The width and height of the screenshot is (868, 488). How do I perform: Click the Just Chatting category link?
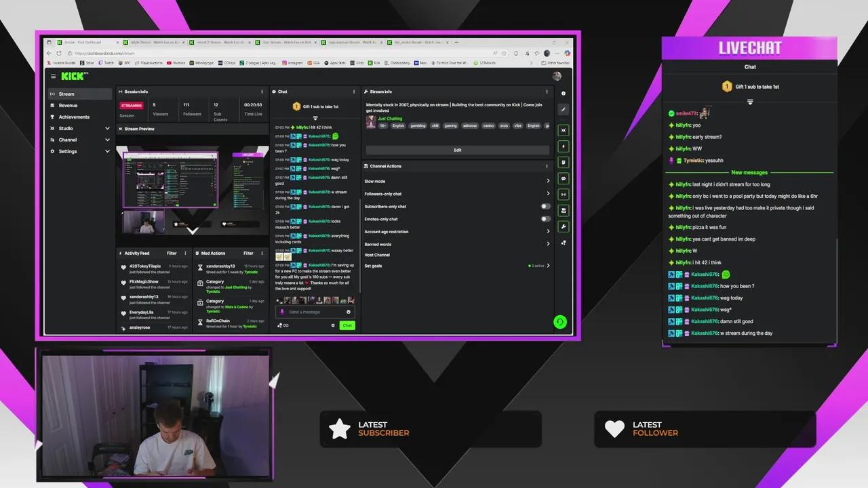click(390, 119)
